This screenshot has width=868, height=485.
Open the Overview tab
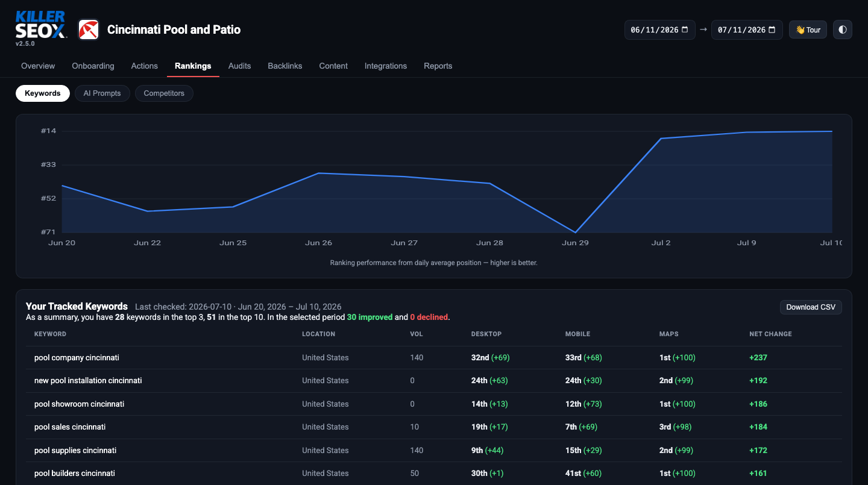pyautogui.click(x=38, y=66)
